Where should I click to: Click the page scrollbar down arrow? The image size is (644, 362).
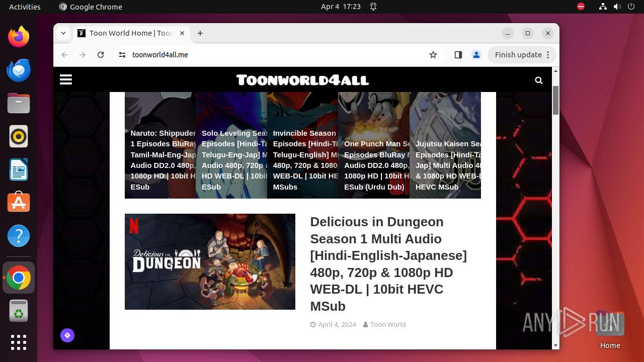point(555,345)
